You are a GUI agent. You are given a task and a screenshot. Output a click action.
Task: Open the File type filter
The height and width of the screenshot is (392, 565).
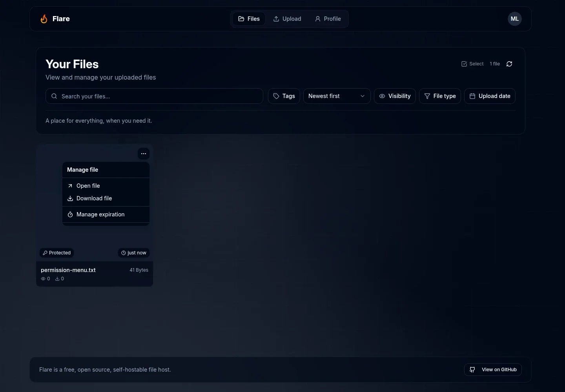[440, 96]
